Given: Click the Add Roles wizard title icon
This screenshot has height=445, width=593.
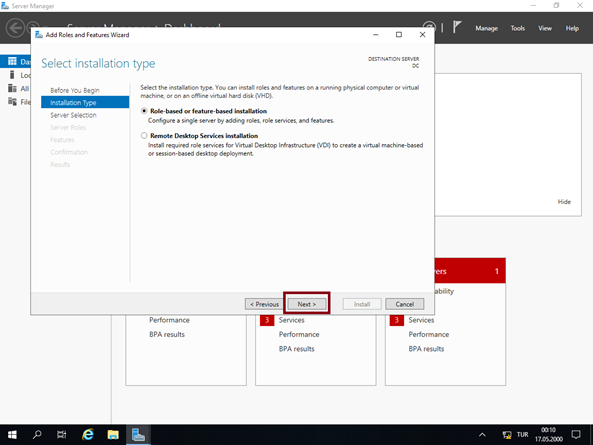Looking at the screenshot, I should [39, 35].
